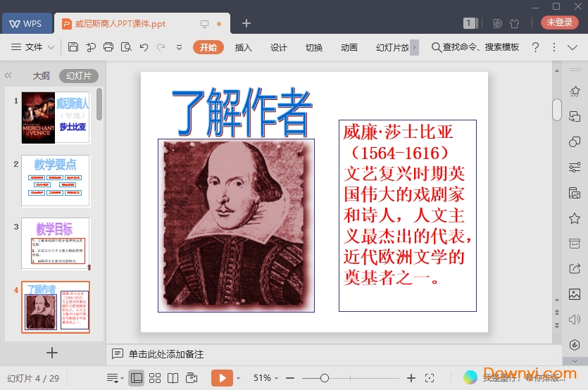This screenshot has width=588, height=390.
Task: Click the orange slideshow play button
Action: pos(221,378)
